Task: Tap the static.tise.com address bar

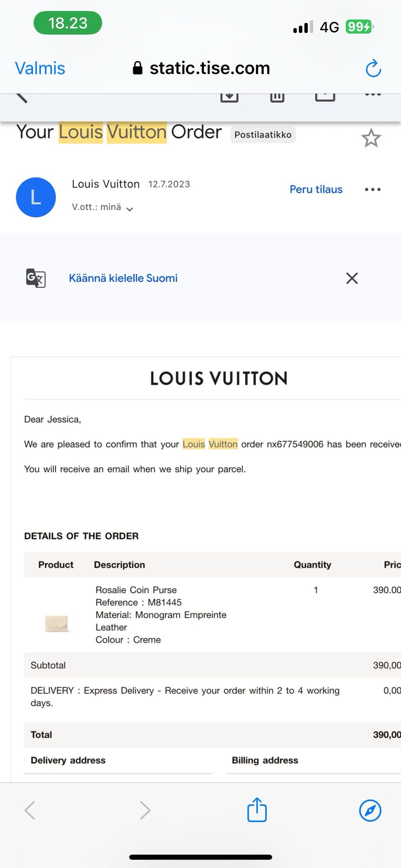Action: (x=202, y=68)
